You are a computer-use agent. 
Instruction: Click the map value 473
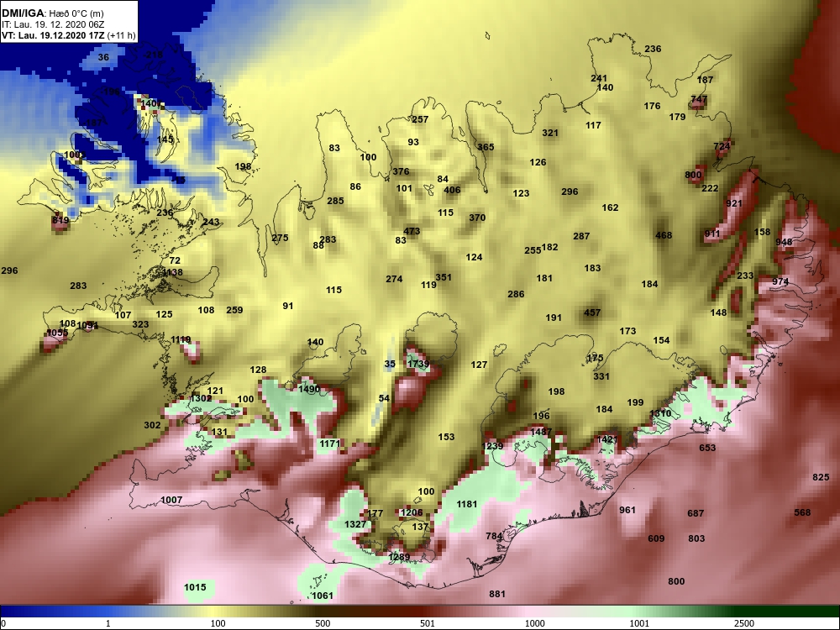[x=412, y=231]
